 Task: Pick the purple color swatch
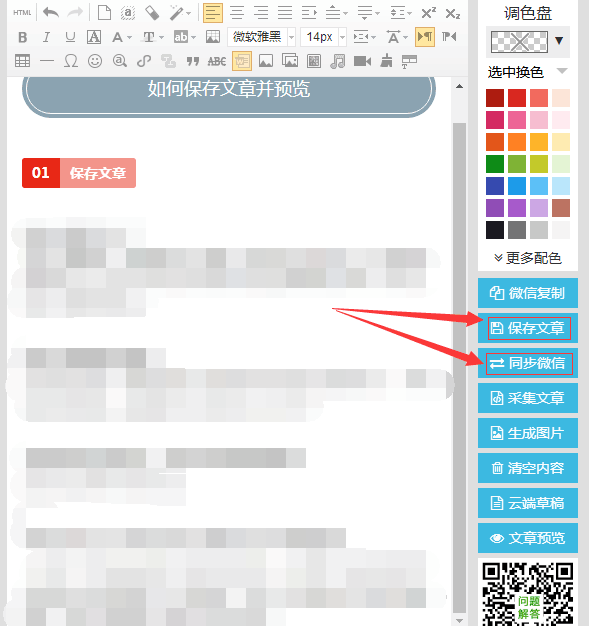click(495, 208)
